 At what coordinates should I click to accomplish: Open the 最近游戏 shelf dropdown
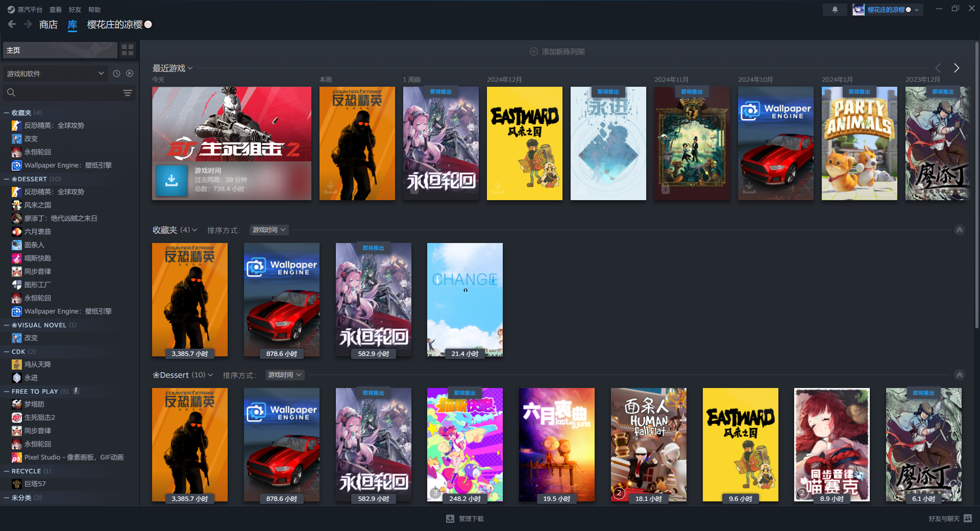click(x=173, y=68)
